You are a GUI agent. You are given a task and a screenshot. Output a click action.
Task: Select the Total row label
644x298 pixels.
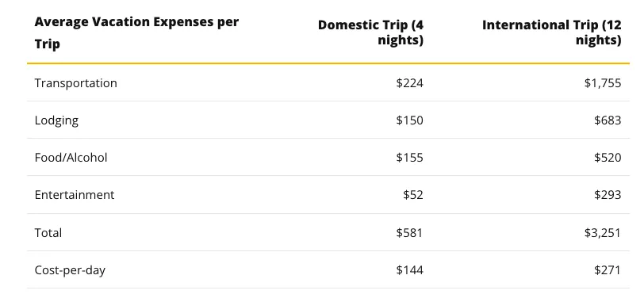[x=48, y=233]
